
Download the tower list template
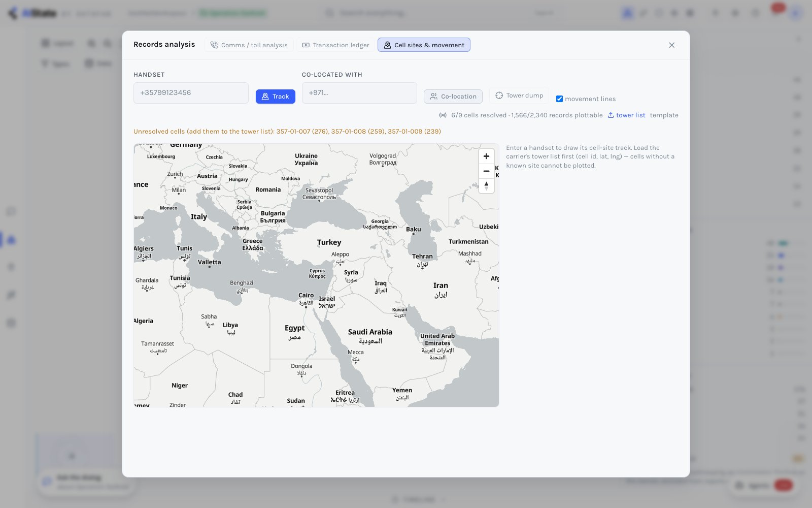pyautogui.click(x=664, y=115)
